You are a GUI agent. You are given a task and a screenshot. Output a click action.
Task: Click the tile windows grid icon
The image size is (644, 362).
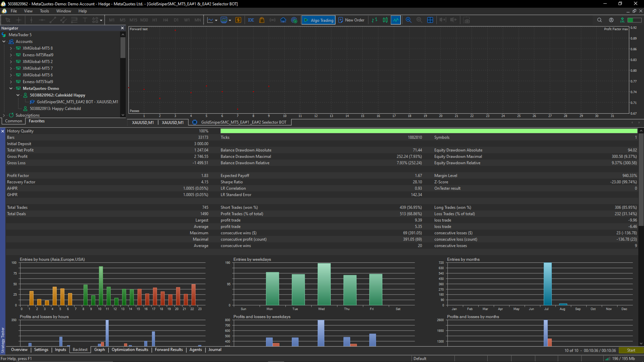[x=430, y=20]
